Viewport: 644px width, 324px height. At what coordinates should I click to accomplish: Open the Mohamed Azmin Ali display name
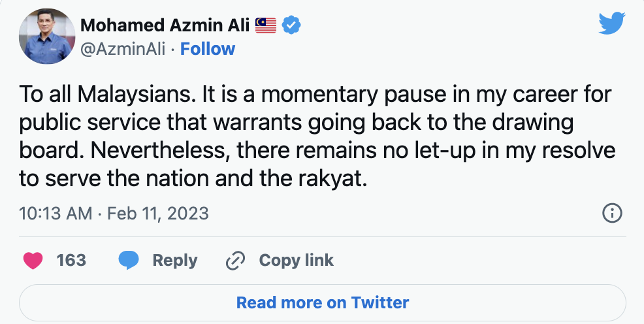pyautogui.click(x=165, y=25)
